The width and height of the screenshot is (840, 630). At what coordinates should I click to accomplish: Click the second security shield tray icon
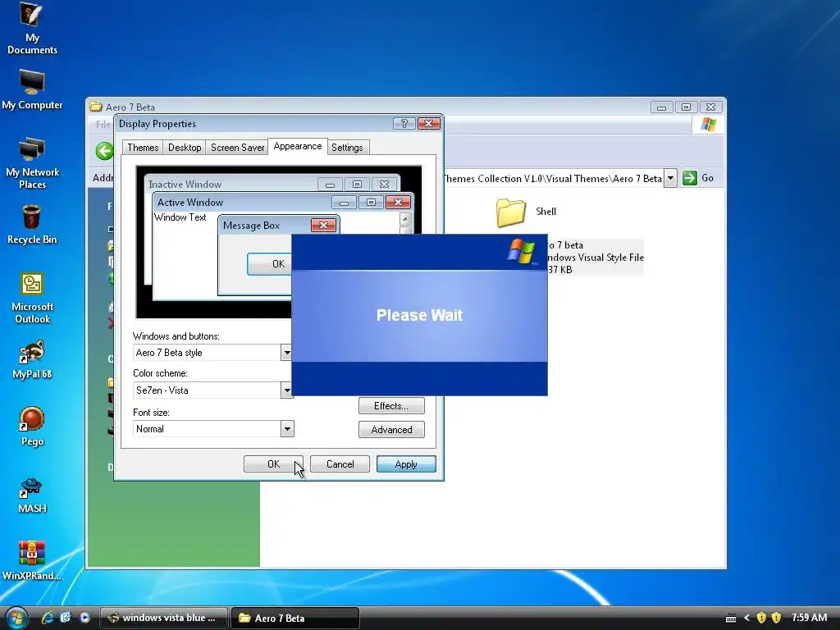(x=776, y=619)
